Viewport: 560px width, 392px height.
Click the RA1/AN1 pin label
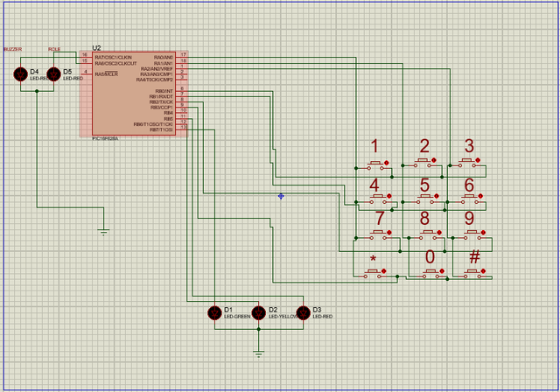click(164, 63)
